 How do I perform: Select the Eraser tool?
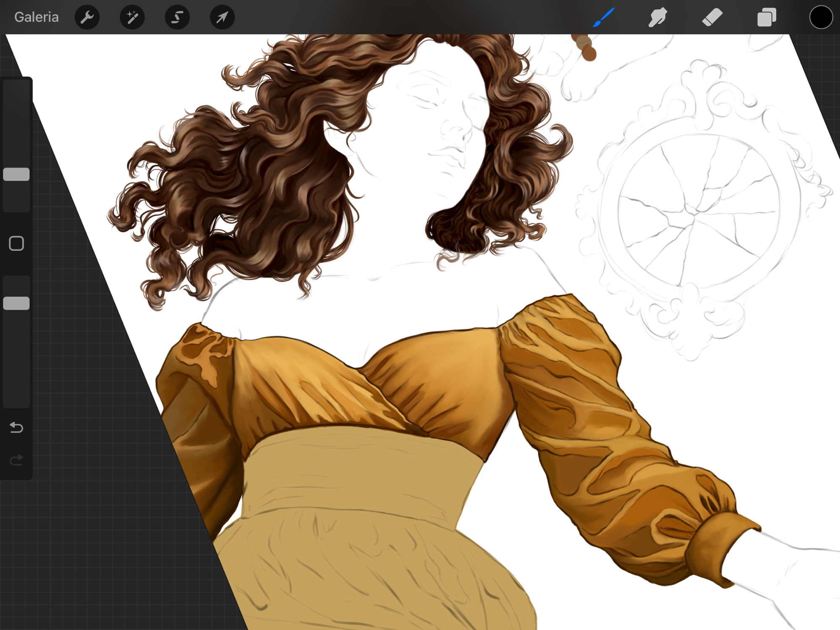coord(712,17)
